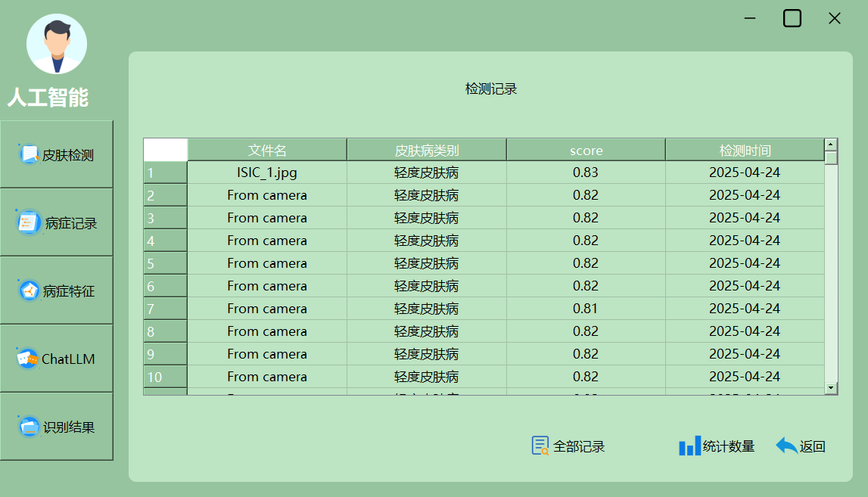Click the table scrollbar down arrow
868x497 pixels.
point(831,388)
